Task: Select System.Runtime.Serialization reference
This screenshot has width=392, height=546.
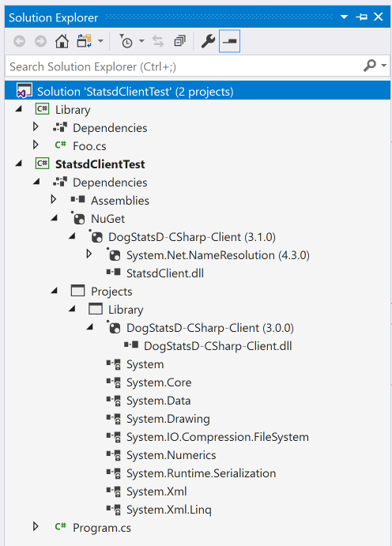Action: click(201, 473)
